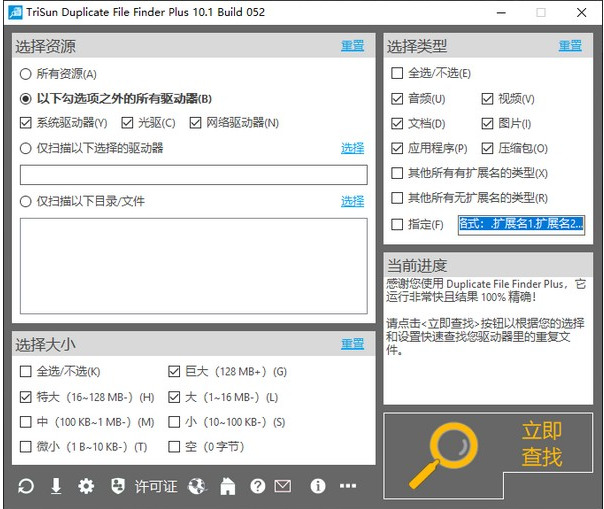Click the envelope email icon
Image resolution: width=604 pixels, height=509 pixels.
283,486
